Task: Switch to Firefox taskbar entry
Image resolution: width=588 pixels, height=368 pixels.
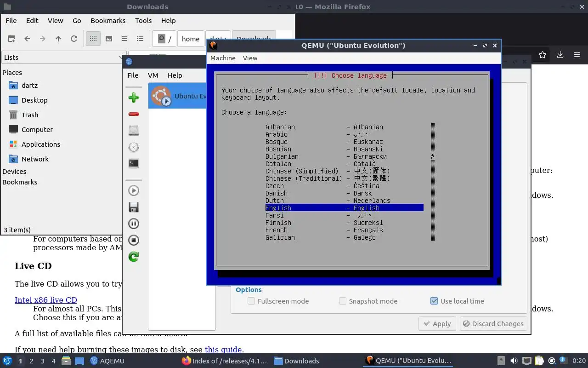Action: (224, 361)
